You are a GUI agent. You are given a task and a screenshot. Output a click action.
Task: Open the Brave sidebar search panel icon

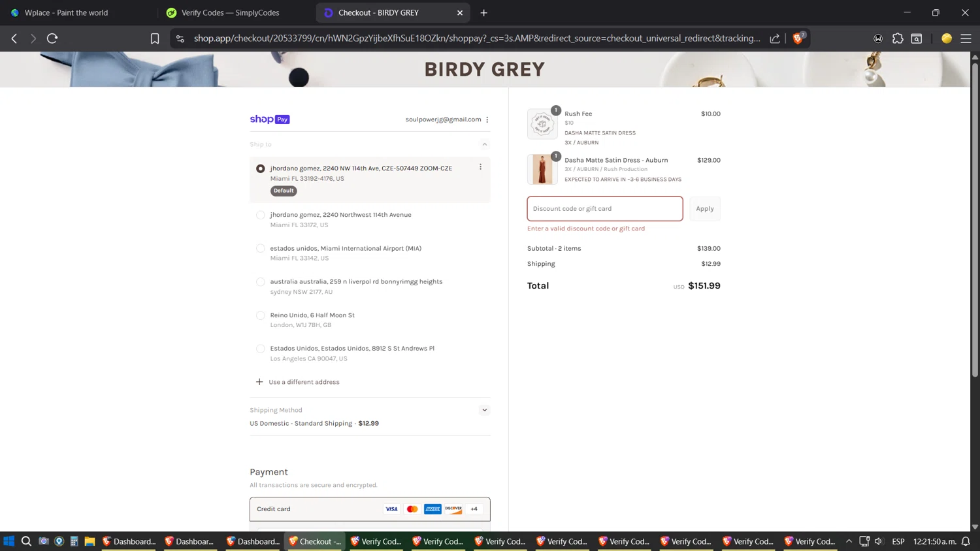pos(917,39)
